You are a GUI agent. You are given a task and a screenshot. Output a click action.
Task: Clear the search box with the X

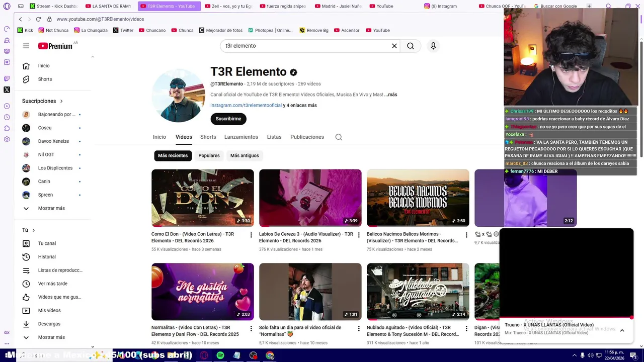394,46
